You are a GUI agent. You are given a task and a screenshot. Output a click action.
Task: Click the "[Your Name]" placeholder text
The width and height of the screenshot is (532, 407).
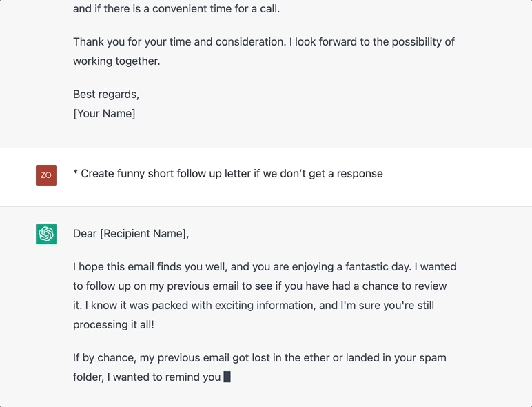coord(104,113)
